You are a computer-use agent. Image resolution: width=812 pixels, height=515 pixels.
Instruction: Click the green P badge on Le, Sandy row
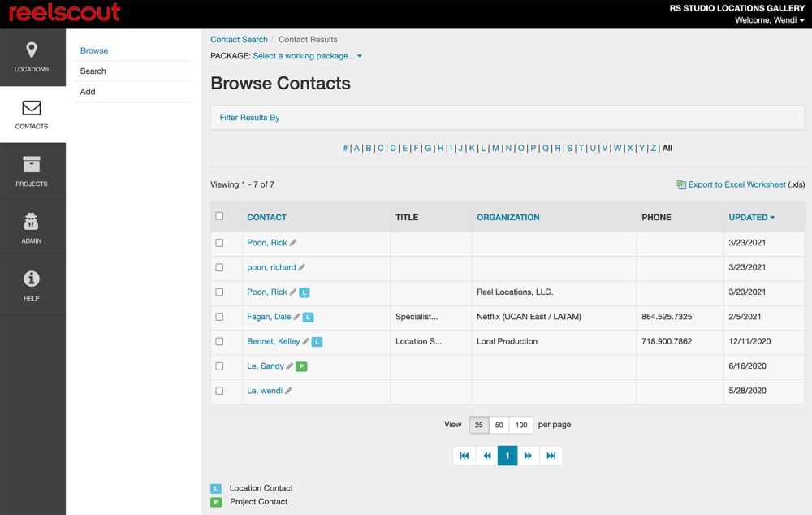click(x=301, y=366)
